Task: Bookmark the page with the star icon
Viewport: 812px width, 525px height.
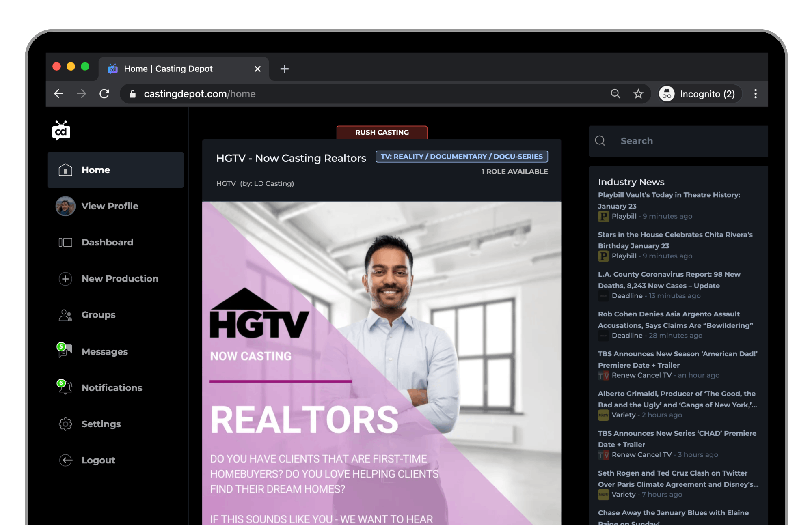Action: pyautogui.click(x=638, y=94)
